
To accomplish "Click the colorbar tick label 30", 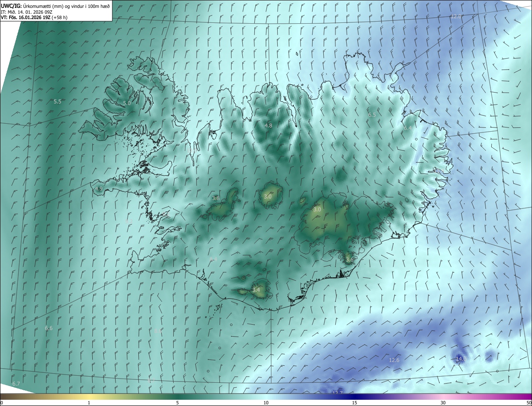I will point(443,403).
